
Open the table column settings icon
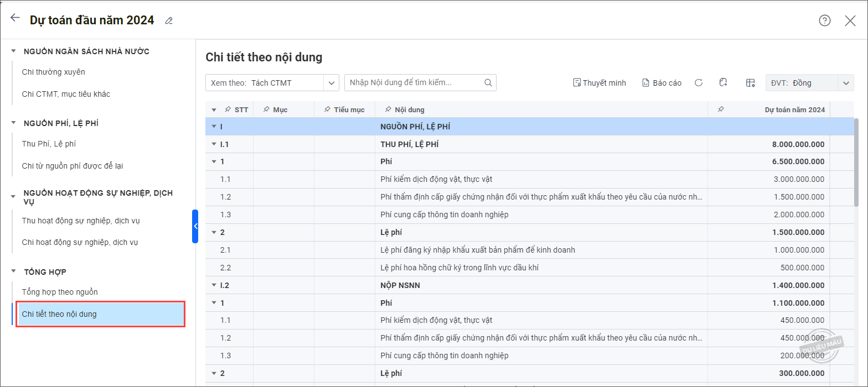click(x=750, y=83)
